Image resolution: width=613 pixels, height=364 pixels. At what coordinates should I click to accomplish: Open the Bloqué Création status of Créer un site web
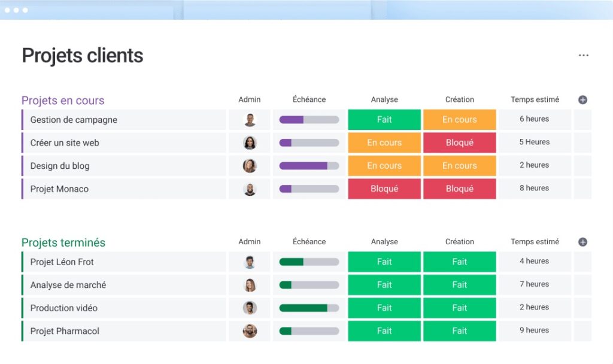[x=459, y=142]
